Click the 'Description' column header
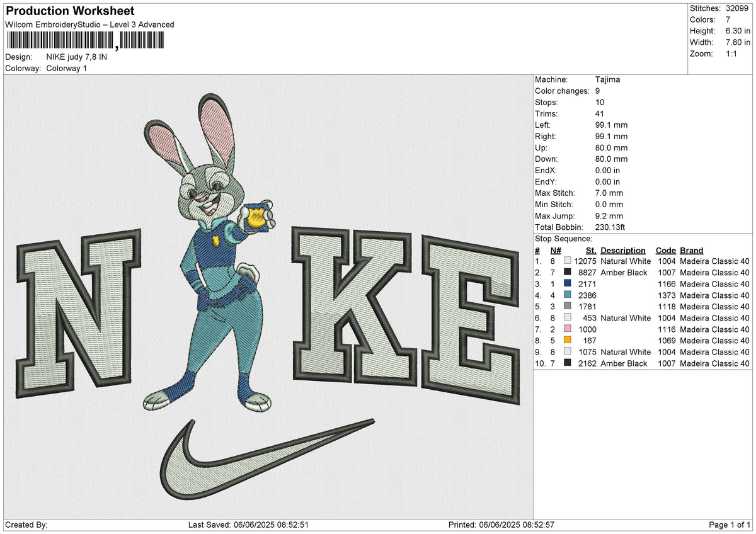The image size is (756, 534). tap(623, 251)
